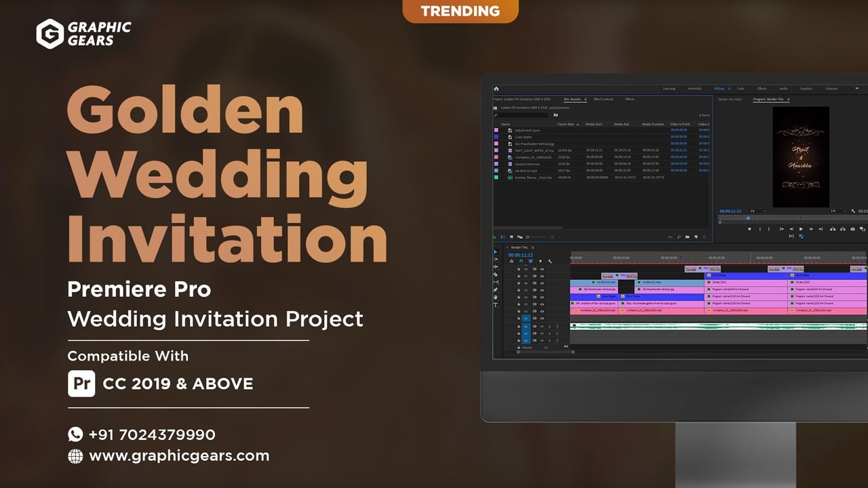
Task: Click the Mark Out button
Action: 769,229
